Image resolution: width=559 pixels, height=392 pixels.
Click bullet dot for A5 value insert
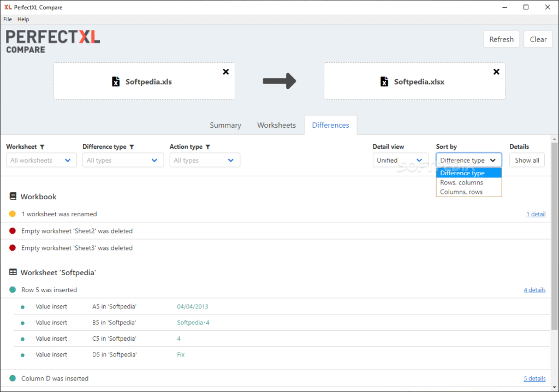point(22,307)
